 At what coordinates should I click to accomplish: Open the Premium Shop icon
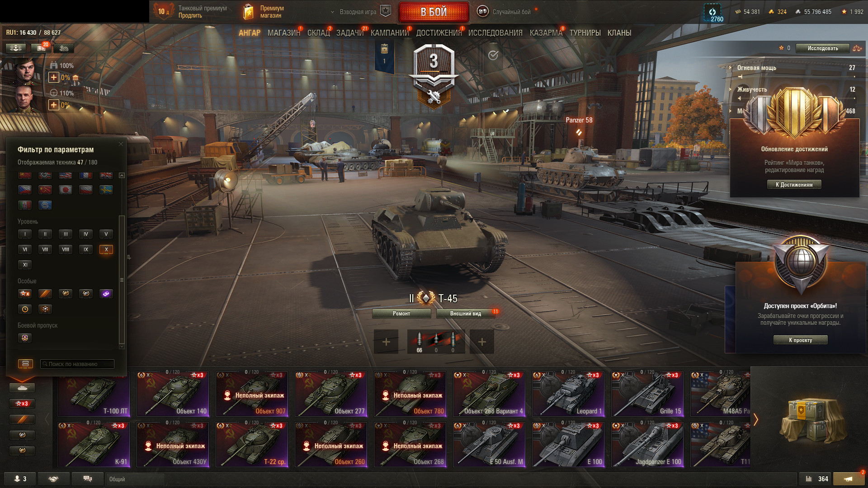248,12
